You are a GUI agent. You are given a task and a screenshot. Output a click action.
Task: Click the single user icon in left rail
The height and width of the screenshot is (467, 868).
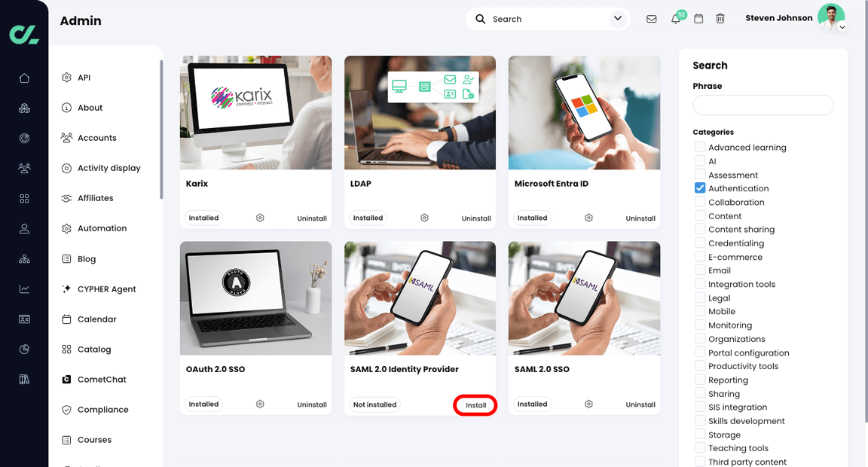[24, 228]
